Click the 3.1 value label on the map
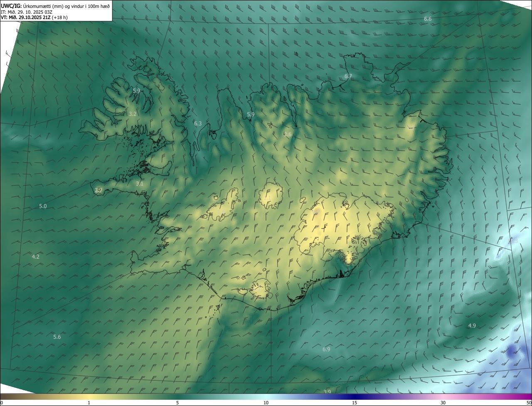Image resolution: width=532 pixels, height=406 pixels. pos(140,183)
